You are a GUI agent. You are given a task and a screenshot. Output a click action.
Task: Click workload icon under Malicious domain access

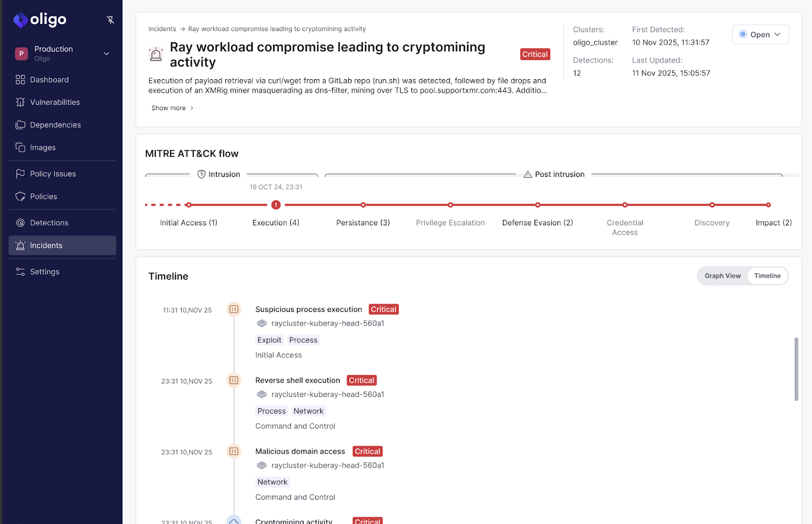click(262, 466)
